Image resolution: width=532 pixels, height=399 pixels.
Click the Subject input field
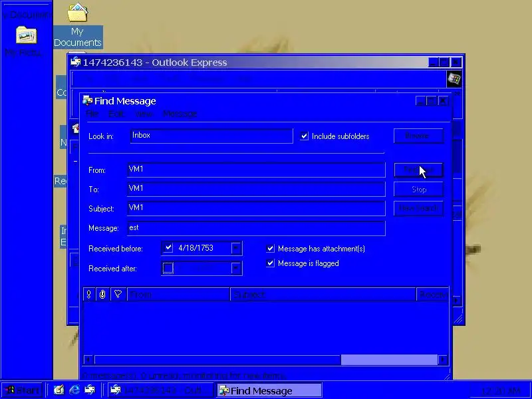coord(256,208)
